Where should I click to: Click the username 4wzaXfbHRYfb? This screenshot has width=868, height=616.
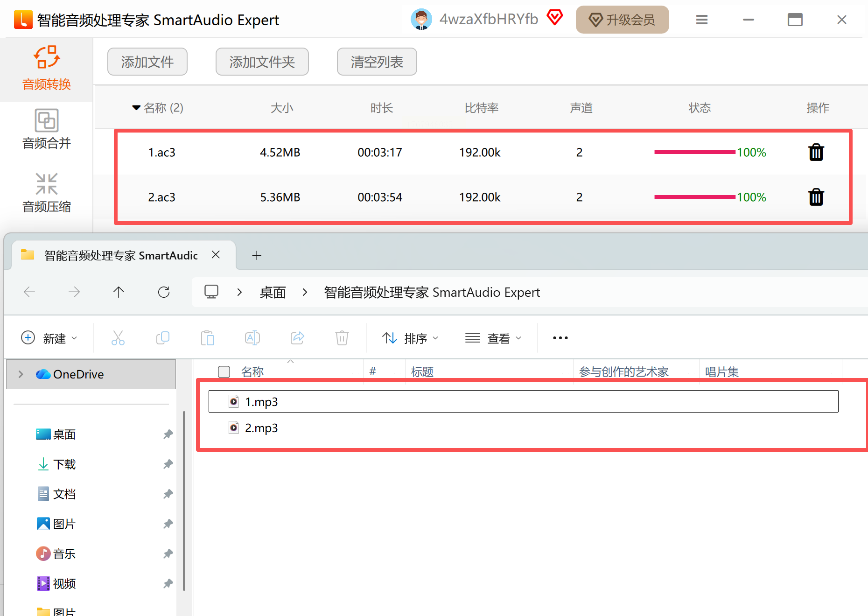tap(489, 19)
